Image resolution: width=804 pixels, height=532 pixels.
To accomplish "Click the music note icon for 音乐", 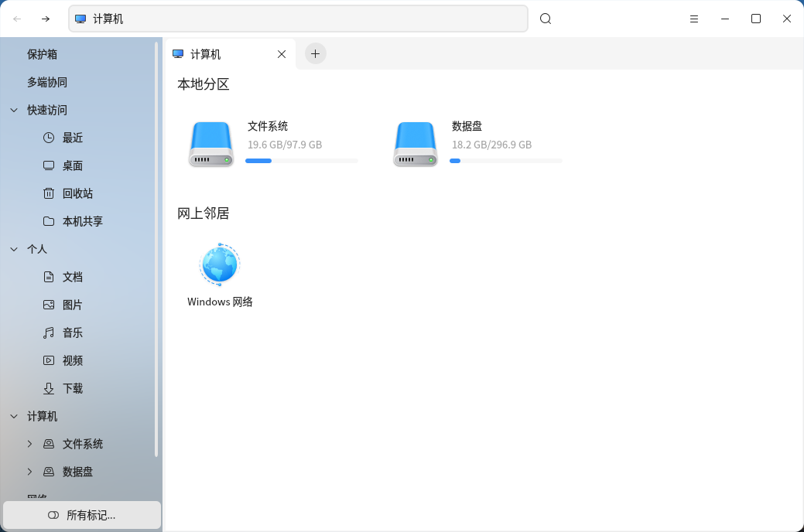I will (x=49, y=332).
